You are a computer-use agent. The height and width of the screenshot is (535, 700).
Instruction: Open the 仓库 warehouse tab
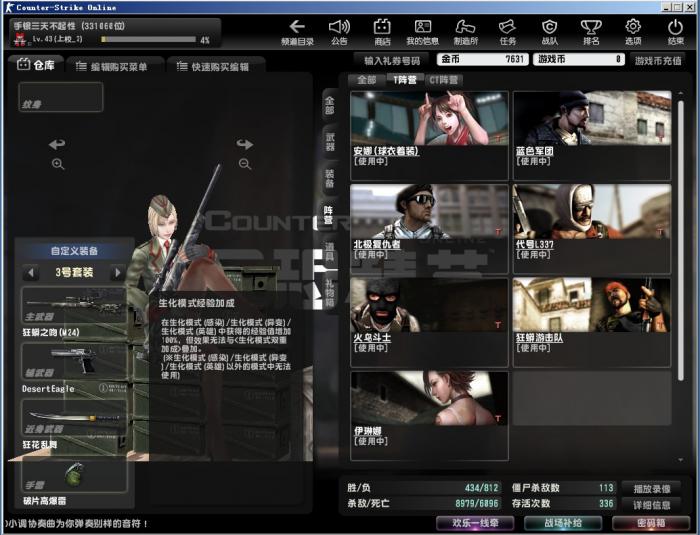click(36, 65)
